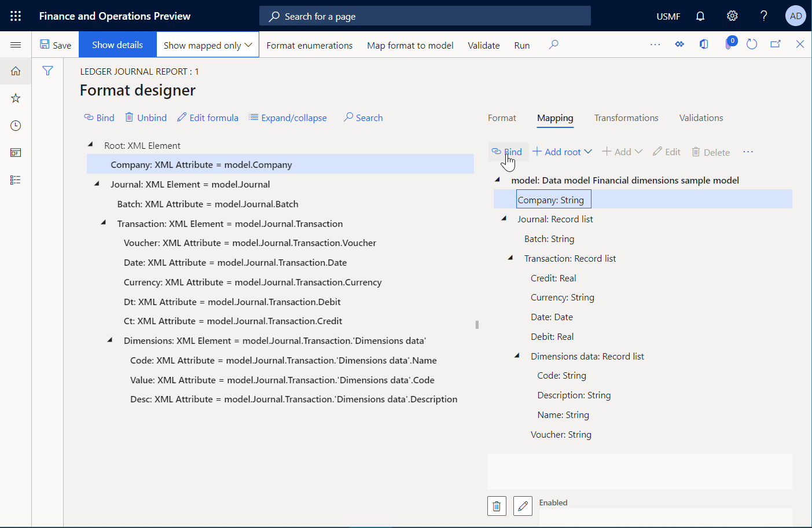This screenshot has height=528, width=812.
Task: Expand the navigation pane hamburger
Action: 16,45
